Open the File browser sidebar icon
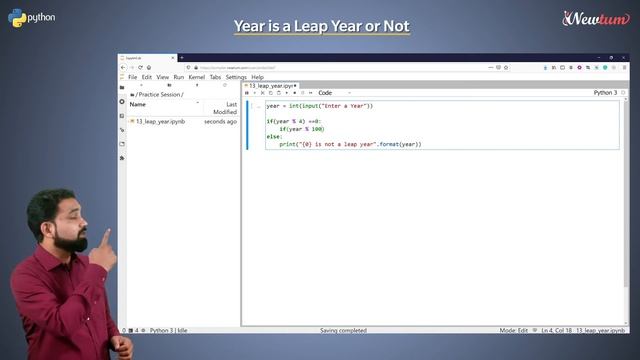Viewport: 640px width, 360px height. (122, 87)
